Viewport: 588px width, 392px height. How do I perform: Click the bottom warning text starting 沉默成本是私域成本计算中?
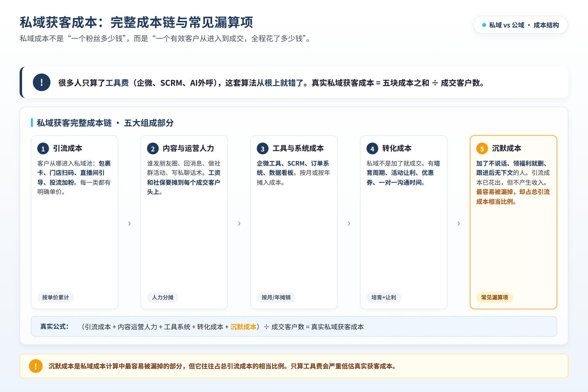pos(222,366)
